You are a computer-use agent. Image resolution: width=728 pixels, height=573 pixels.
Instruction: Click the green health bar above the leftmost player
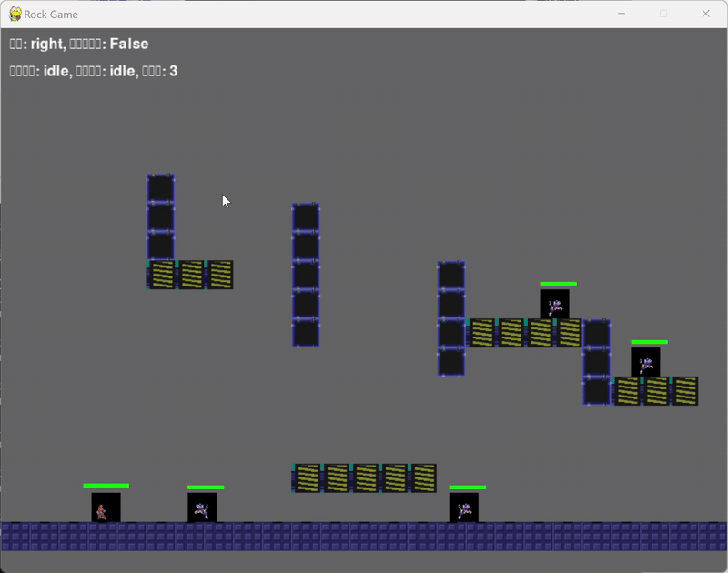coord(105,487)
